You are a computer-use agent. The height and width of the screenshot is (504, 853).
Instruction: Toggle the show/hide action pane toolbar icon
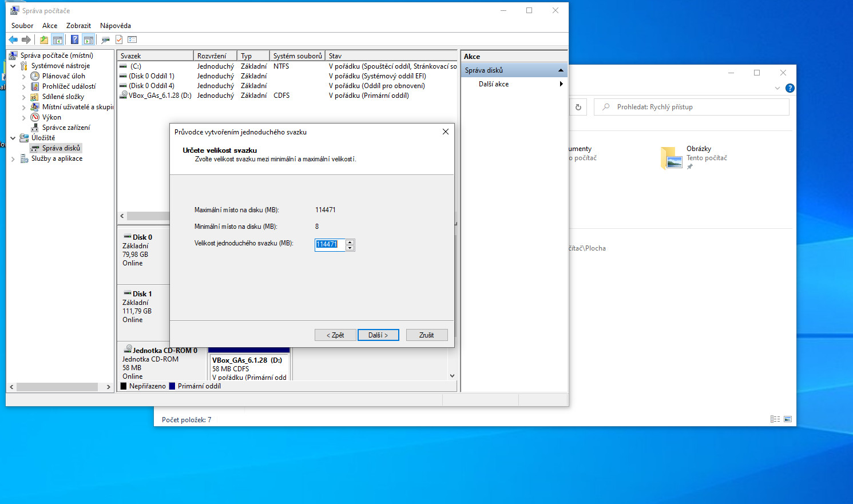click(88, 39)
